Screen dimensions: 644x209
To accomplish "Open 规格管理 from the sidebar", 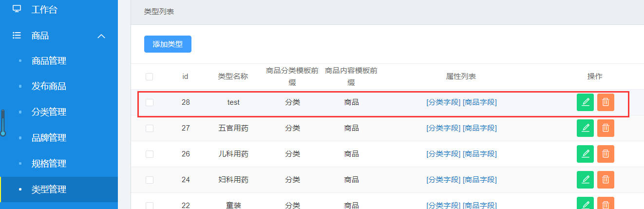I will tap(49, 164).
